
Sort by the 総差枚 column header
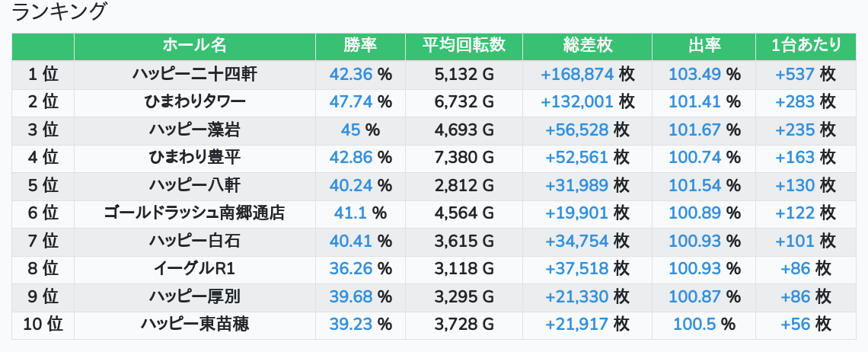pyautogui.click(x=587, y=46)
